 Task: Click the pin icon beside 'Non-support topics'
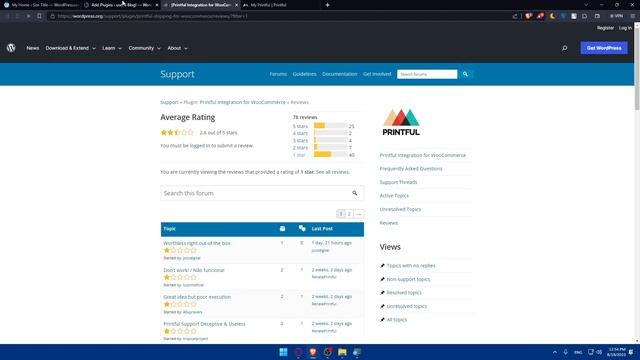coord(382,279)
